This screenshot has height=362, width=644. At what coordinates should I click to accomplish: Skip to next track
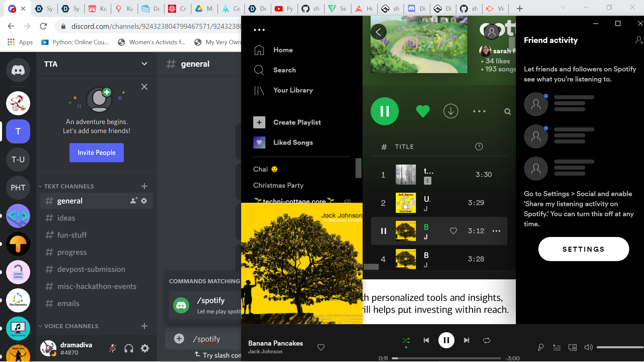(467, 341)
